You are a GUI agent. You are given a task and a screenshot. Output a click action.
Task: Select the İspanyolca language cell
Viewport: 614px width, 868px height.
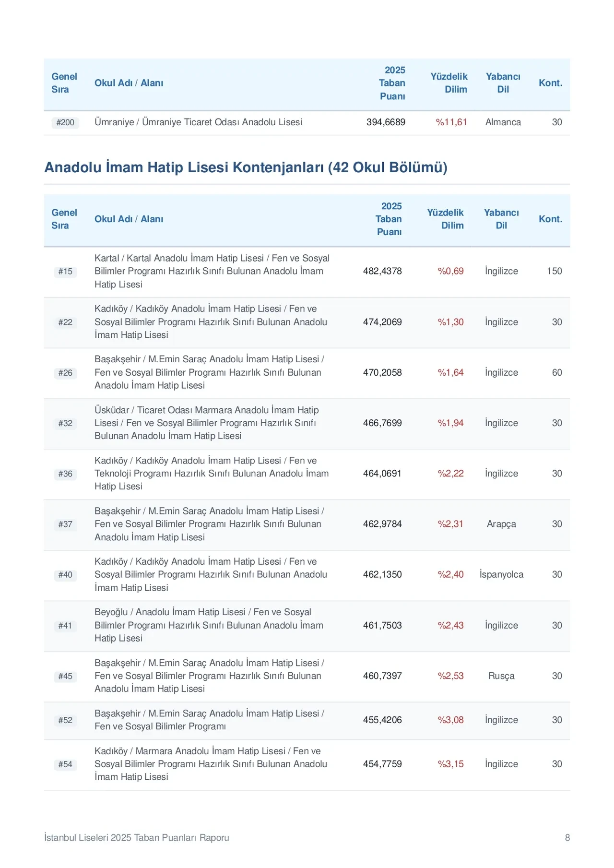tap(501, 574)
